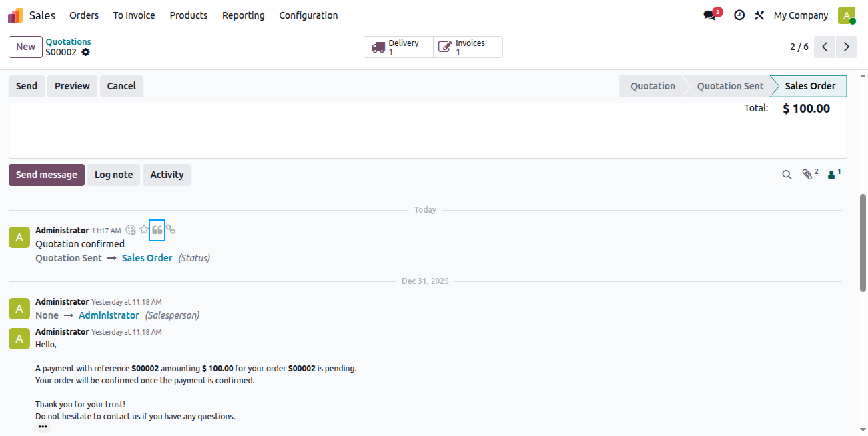
Task: Show followers via the person icon
Action: pos(834,174)
